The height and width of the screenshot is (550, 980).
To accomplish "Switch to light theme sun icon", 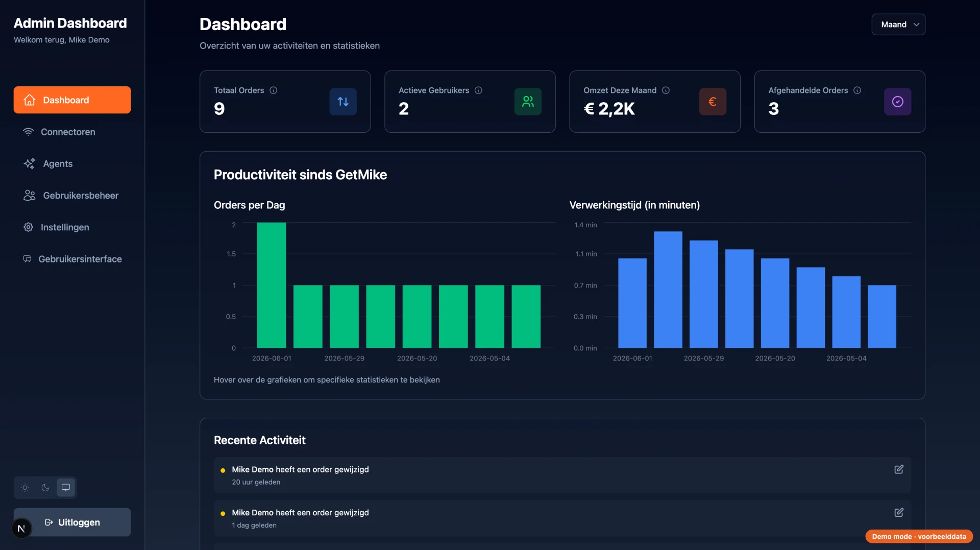I will click(25, 488).
